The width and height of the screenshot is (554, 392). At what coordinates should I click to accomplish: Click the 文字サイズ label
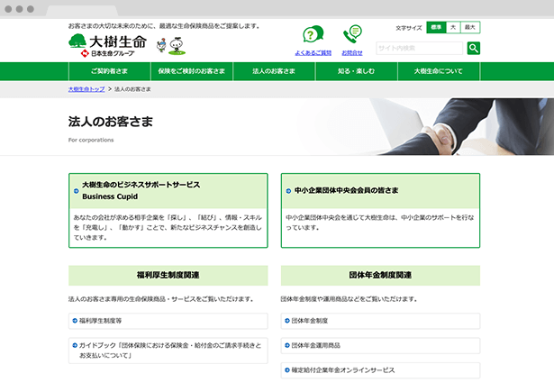point(409,28)
